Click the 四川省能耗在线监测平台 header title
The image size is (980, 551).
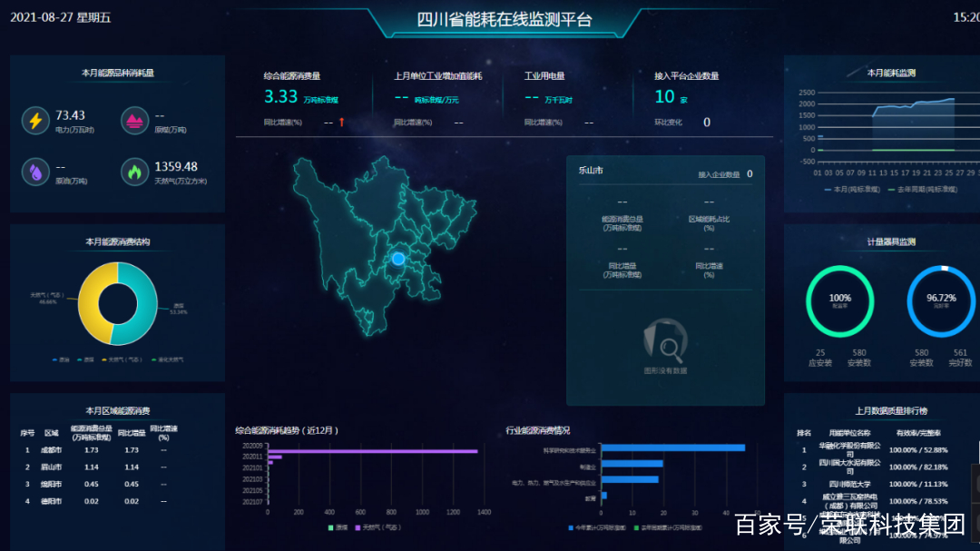point(505,20)
